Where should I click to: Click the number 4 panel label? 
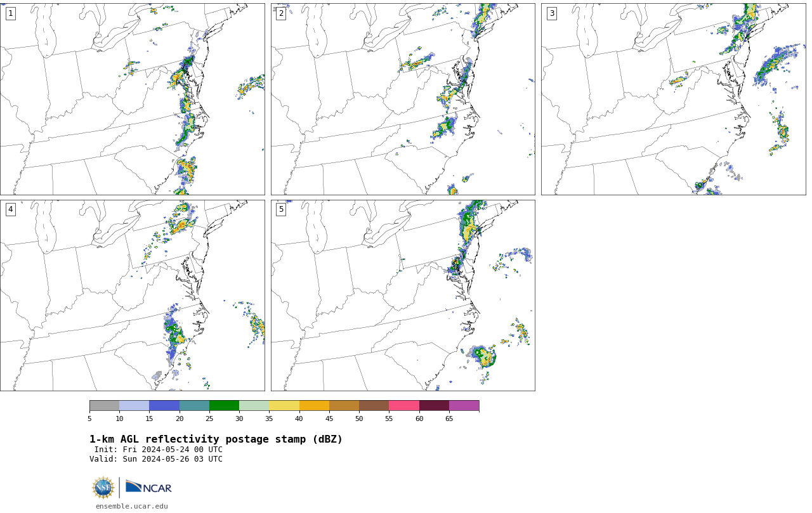point(10,209)
